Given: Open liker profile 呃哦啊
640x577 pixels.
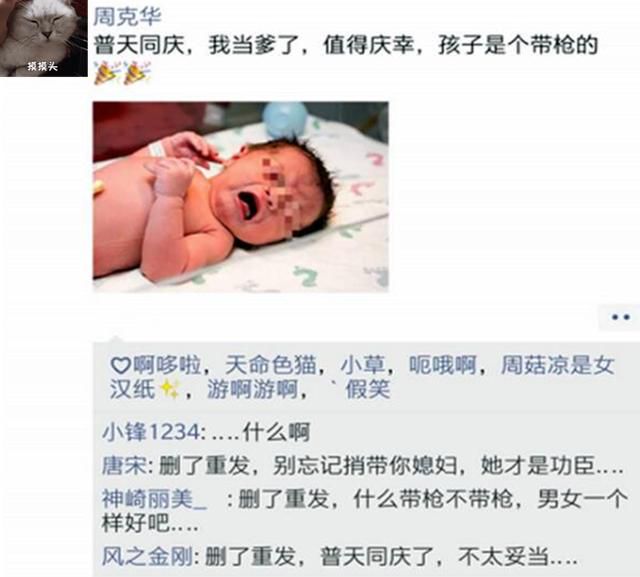Looking at the screenshot, I should [443, 365].
